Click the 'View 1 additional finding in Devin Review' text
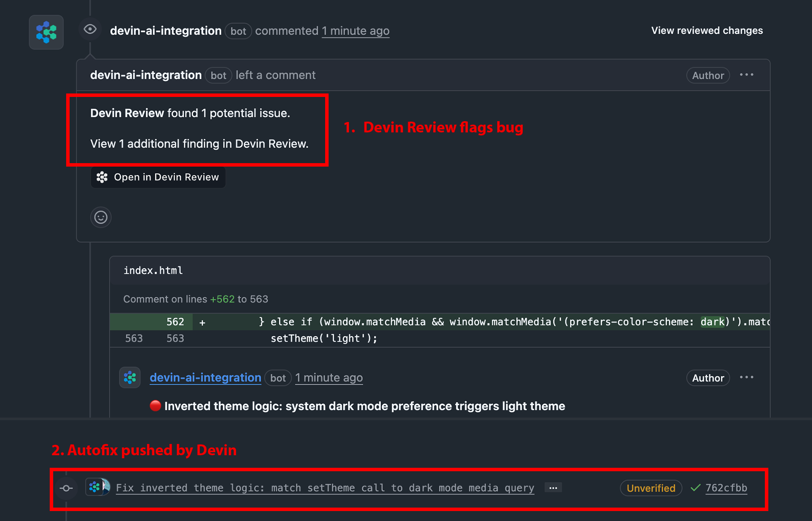 (199, 144)
